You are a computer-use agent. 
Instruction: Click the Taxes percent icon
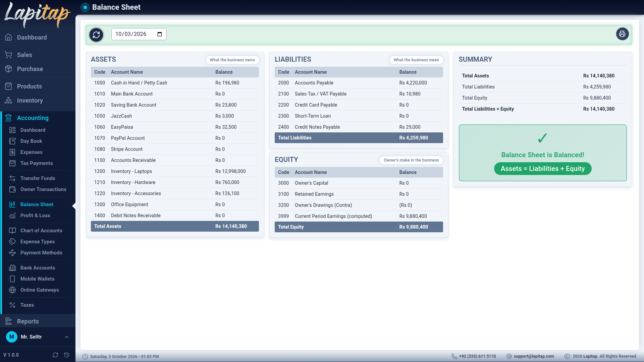[x=12, y=305]
